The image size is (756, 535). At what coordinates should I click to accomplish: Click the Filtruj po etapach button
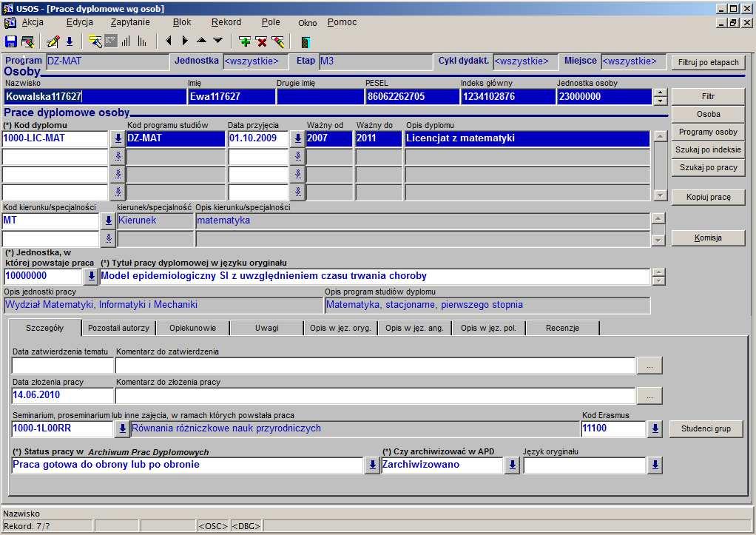click(x=708, y=62)
